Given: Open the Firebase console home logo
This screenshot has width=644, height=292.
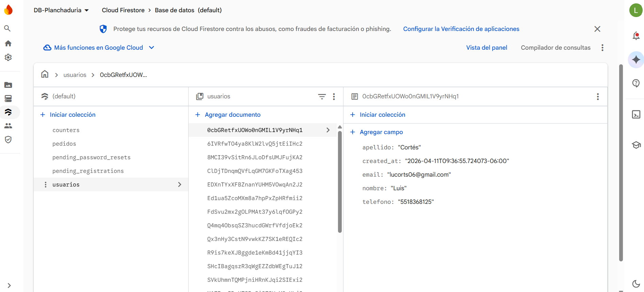Looking at the screenshot, I should coord(8,10).
